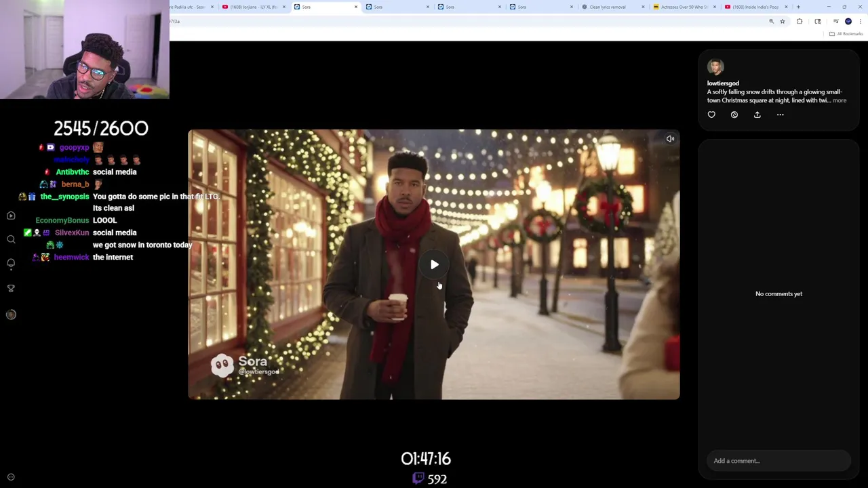Open the All Bookmarks folder
Viewport: 868px width, 488px height.
(846, 34)
